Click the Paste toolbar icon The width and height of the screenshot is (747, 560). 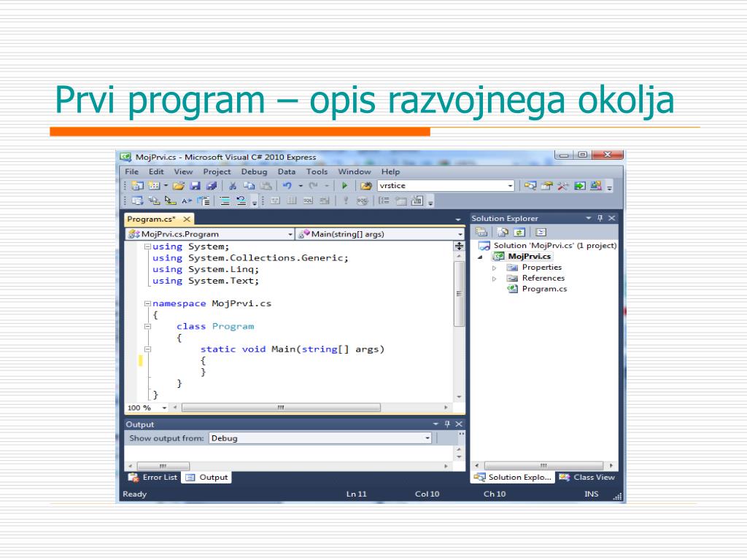[x=266, y=186]
